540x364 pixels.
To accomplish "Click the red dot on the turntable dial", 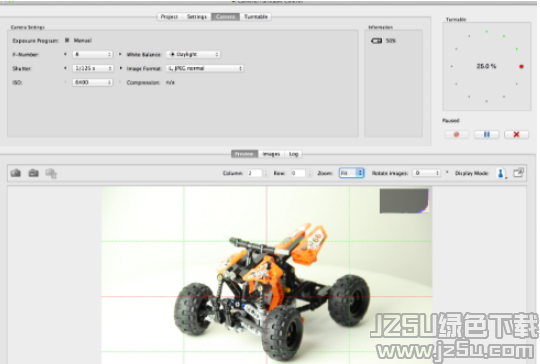I will click(x=521, y=66).
